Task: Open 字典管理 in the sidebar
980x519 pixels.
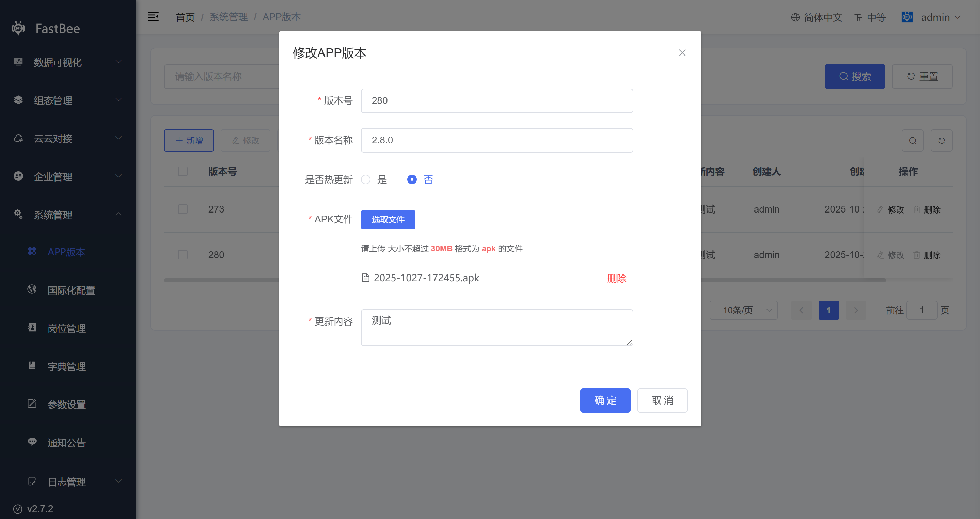Action: pos(67,366)
